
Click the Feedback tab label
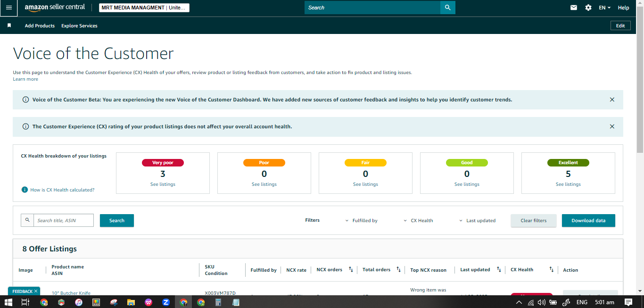tap(22, 291)
